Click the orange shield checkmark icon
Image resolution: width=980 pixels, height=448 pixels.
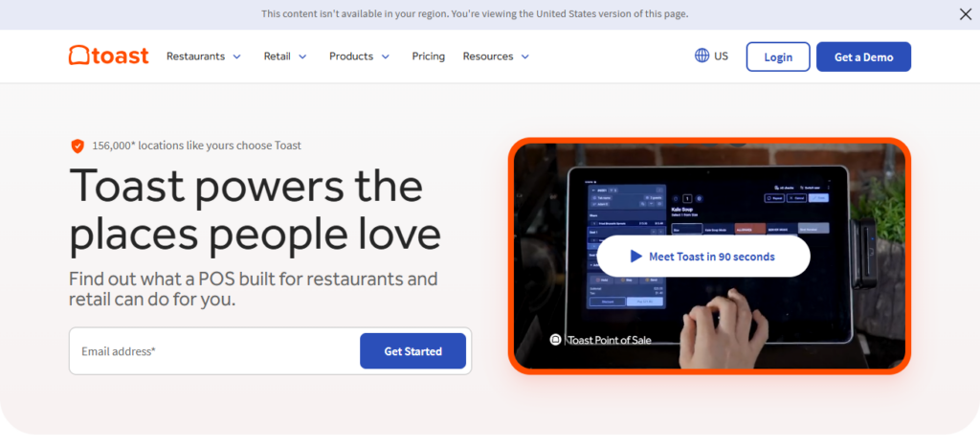point(78,146)
